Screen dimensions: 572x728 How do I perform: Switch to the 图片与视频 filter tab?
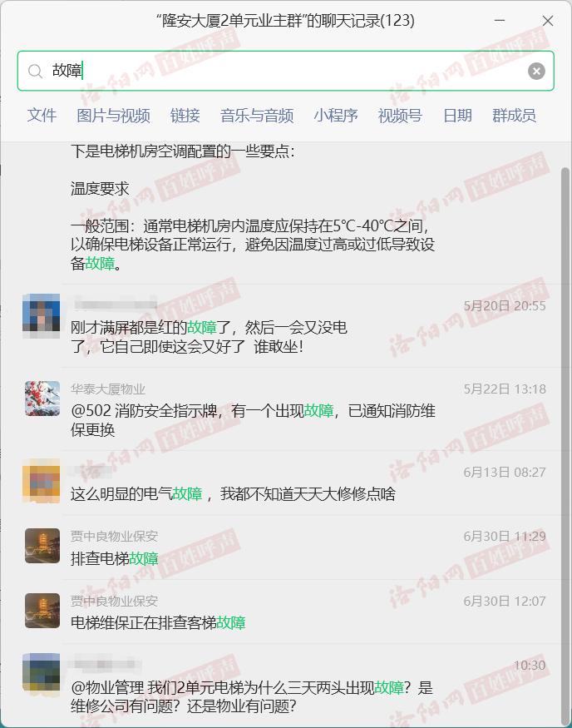tap(113, 115)
